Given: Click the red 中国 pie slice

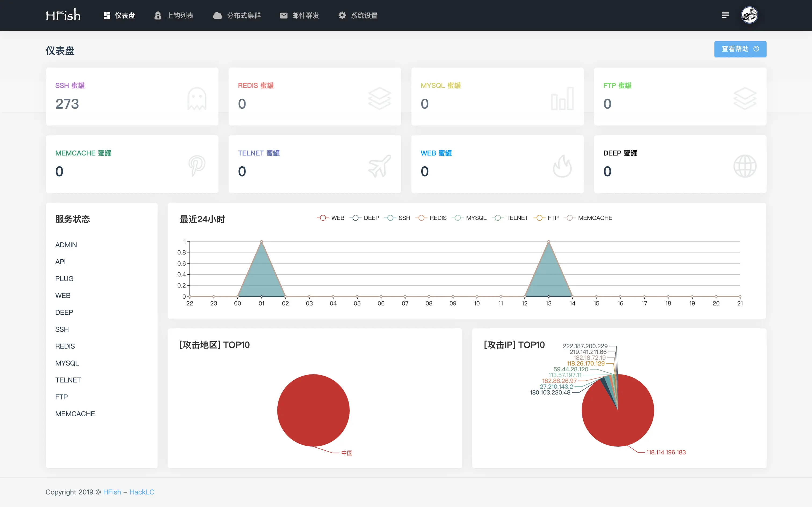Looking at the screenshot, I should (x=313, y=410).
